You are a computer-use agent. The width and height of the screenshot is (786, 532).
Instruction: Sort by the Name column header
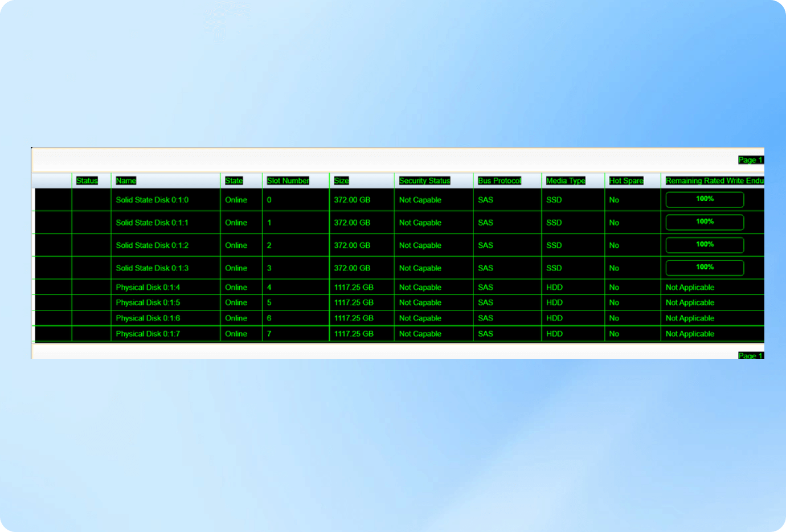click(x=126, y=181)
